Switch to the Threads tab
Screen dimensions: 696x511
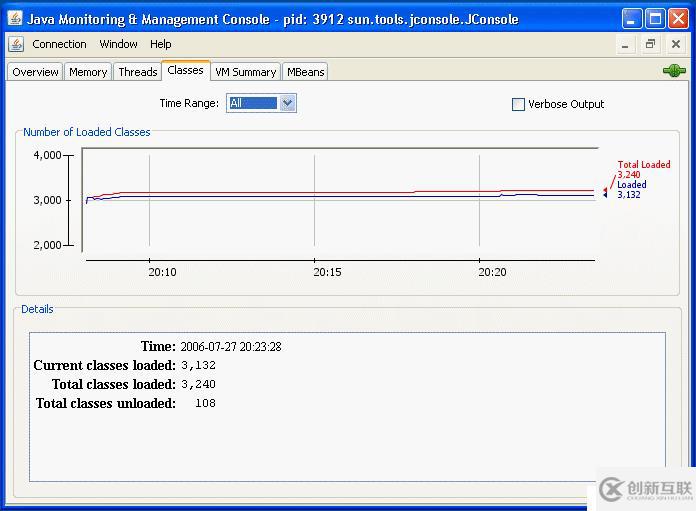tap(138, 72)
